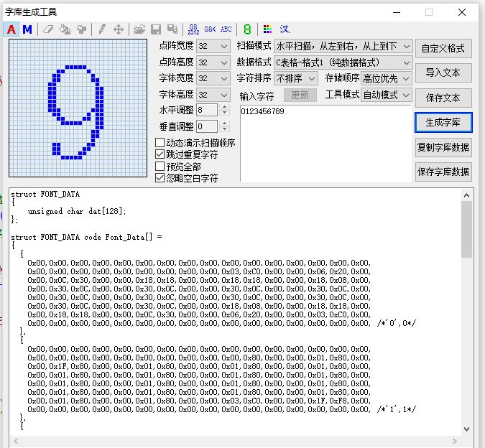The width and height of the screenshot is (485, 448).
Task: Click the color grid palette icon
Action: [267, 29]
